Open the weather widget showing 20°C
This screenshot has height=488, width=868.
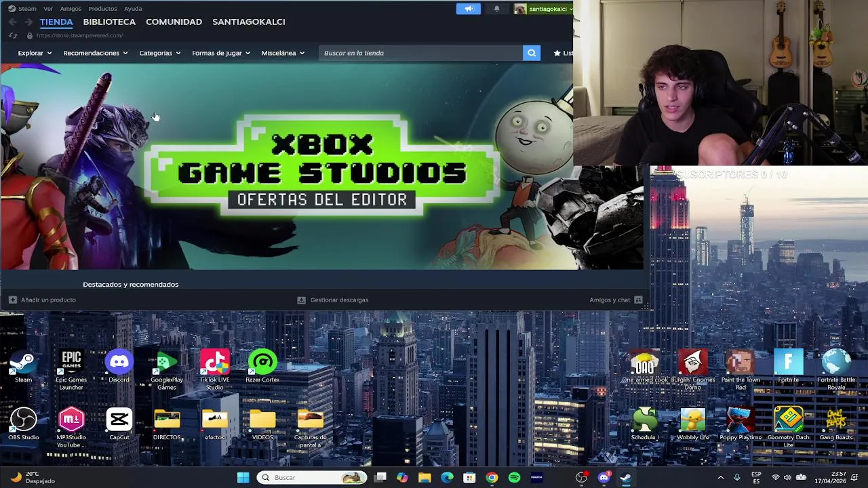click(x=33, y=478)
